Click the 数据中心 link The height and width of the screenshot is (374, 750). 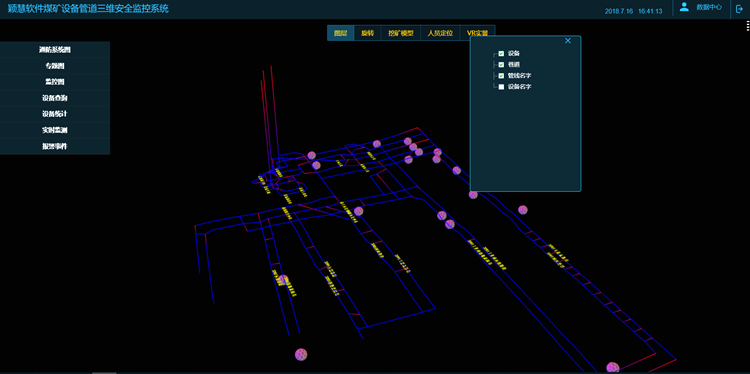pyautogui.click(x=709, y=7)
